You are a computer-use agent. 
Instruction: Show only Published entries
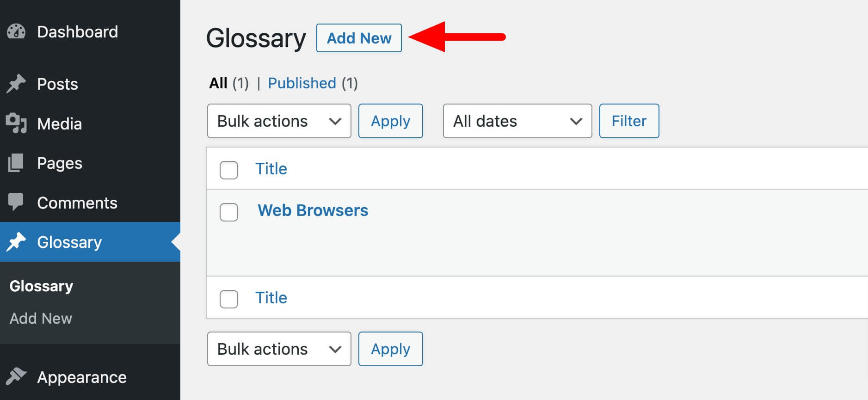tap(302, 83)
